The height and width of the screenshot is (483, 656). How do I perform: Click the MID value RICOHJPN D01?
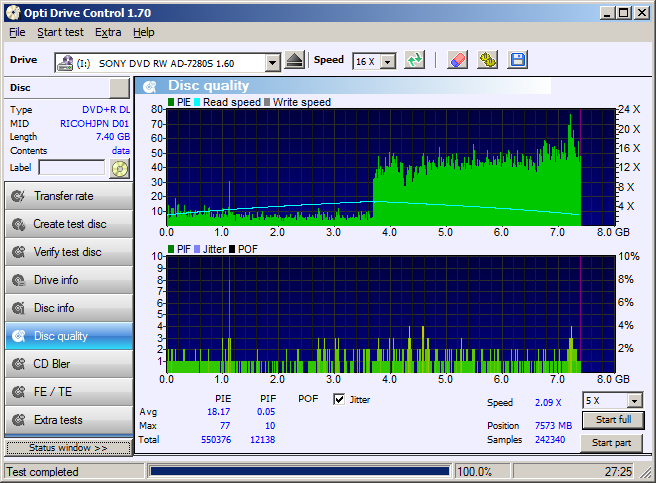95,123
